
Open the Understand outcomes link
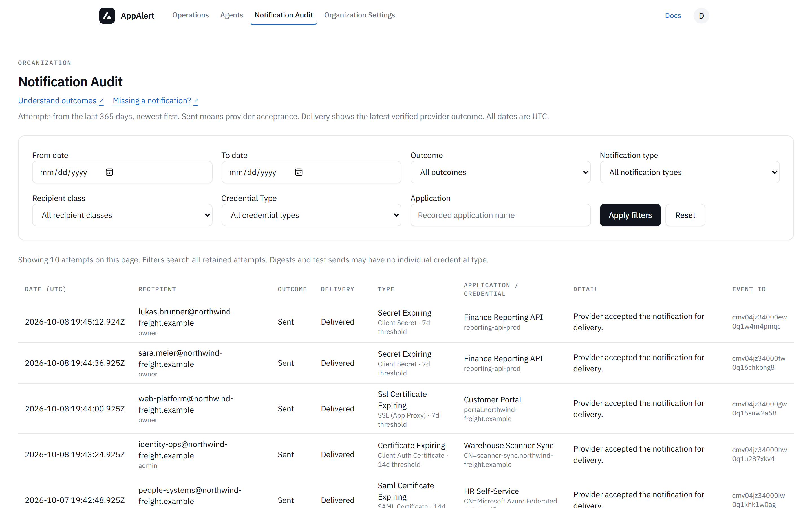coord(61,101)
